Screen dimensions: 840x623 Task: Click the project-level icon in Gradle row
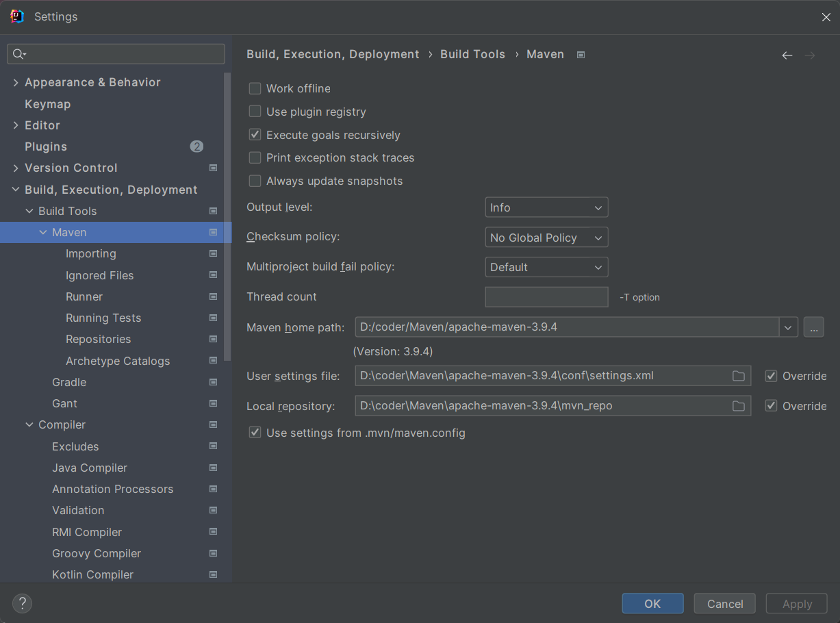[x=213, y=382]
